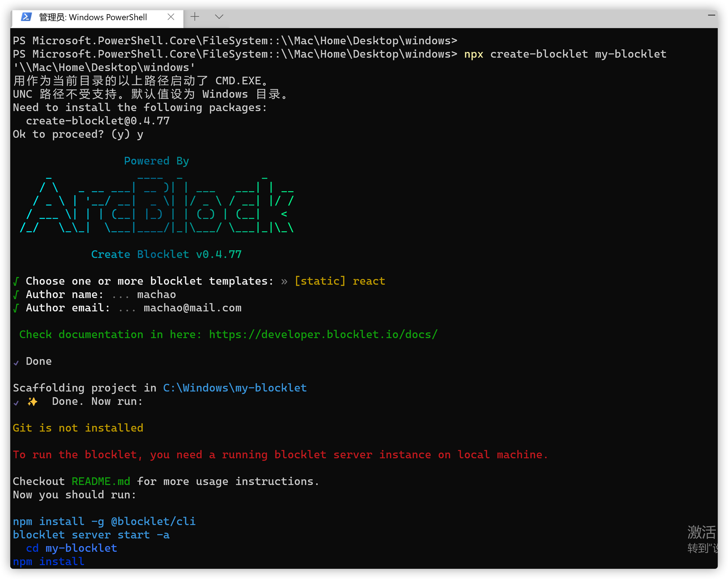Click the » chevron before '[static]' template

(284, 281)
